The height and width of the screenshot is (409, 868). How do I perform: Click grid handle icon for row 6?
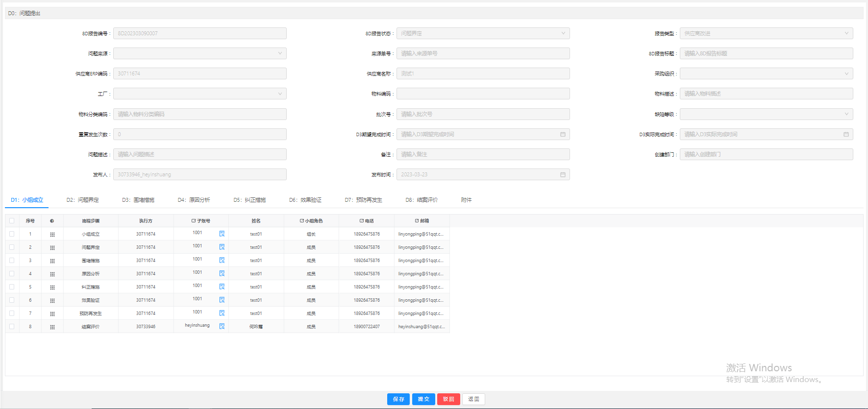pos(52,300)
